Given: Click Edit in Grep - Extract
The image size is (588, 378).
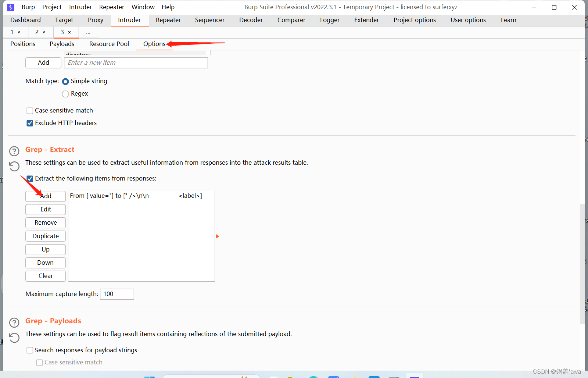Looking at the screenshot, I should 46,209.
